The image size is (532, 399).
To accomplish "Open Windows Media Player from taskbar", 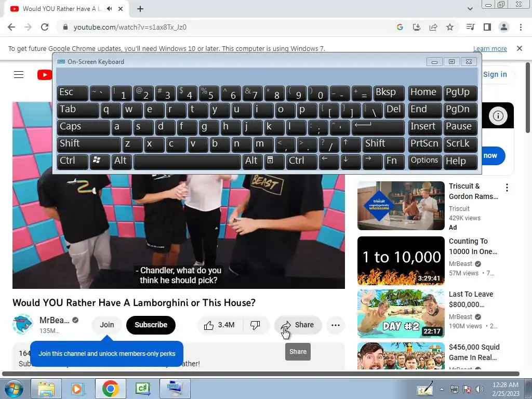I will point(78,389).
